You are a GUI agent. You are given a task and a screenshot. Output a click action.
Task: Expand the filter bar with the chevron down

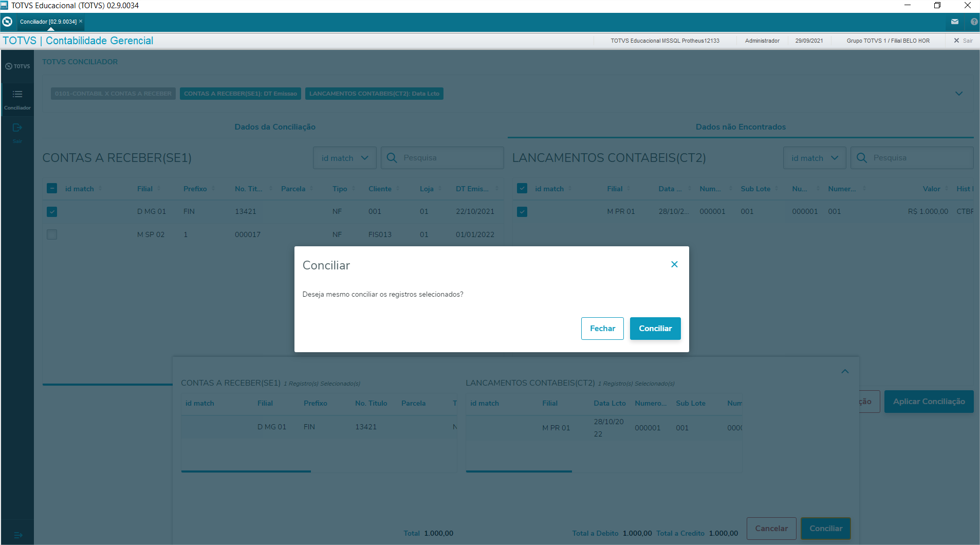(x=959, y=94)
